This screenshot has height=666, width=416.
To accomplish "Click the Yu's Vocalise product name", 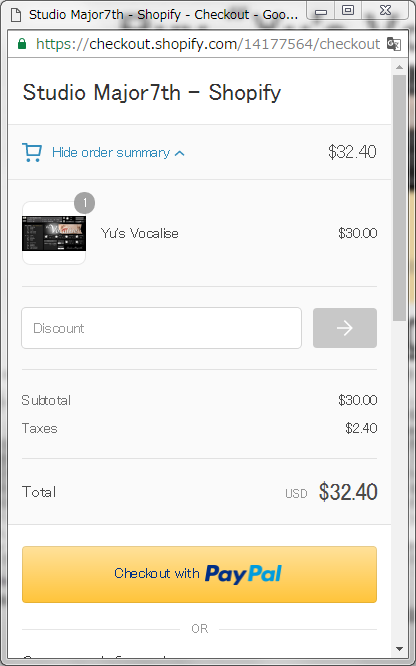I will pyautogui.click(x=139, y=233).
